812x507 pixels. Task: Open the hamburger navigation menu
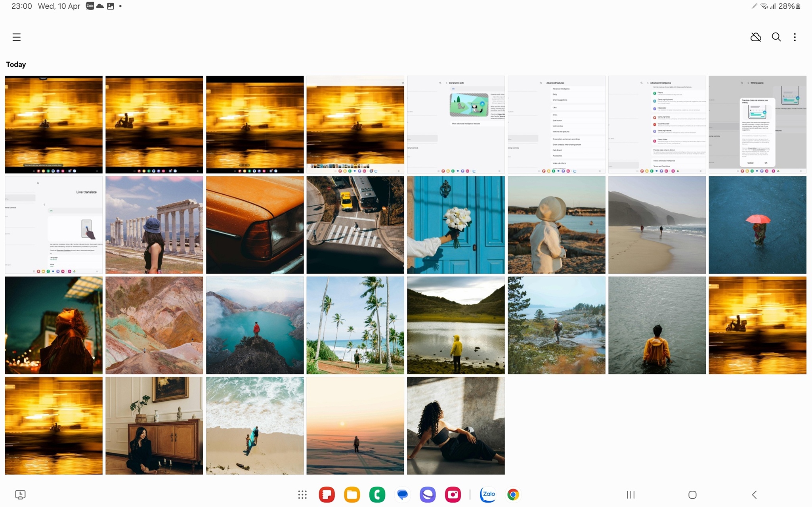pyautogui.click(x=16, y=37)
